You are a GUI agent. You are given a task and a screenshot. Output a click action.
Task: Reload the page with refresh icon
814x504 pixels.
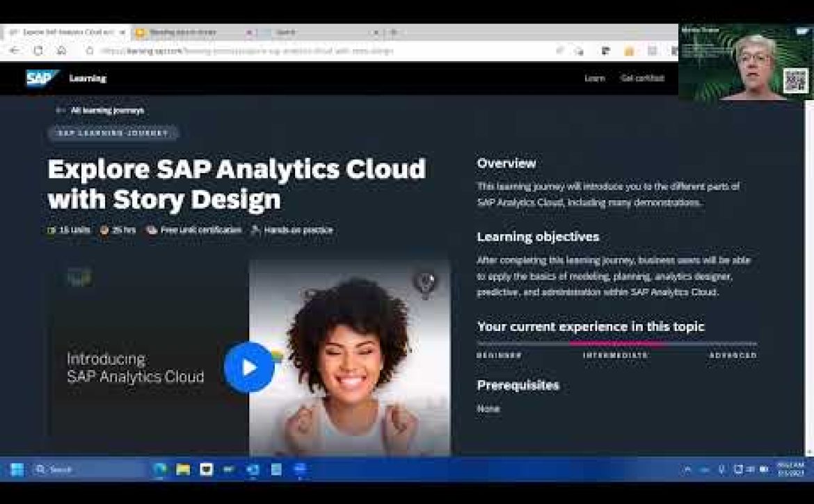coord(38,51)
